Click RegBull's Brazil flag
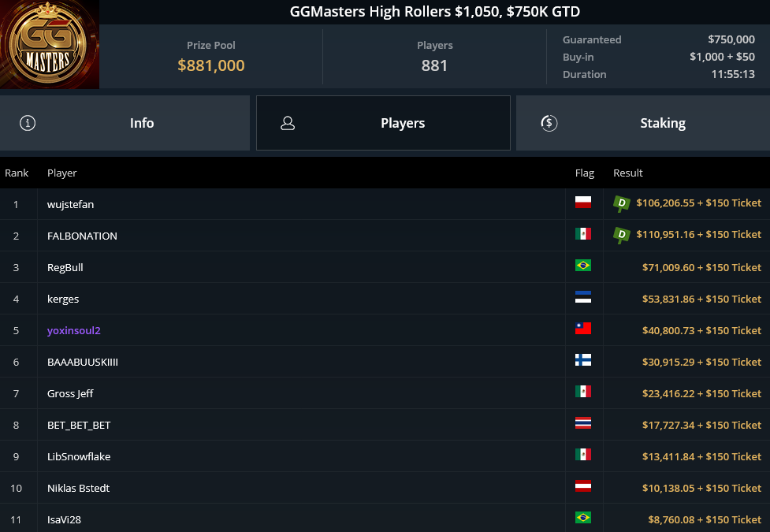 (x=583, y=266)
